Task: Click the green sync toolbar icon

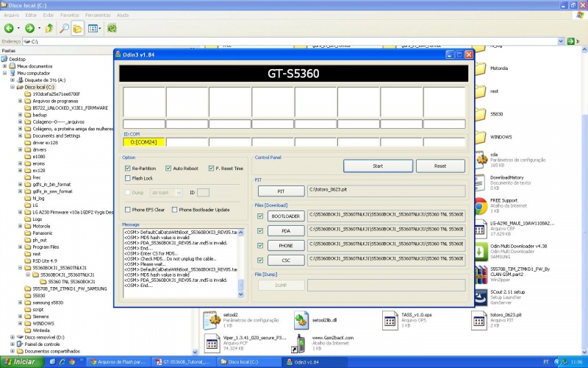Action: coord(112,28)
